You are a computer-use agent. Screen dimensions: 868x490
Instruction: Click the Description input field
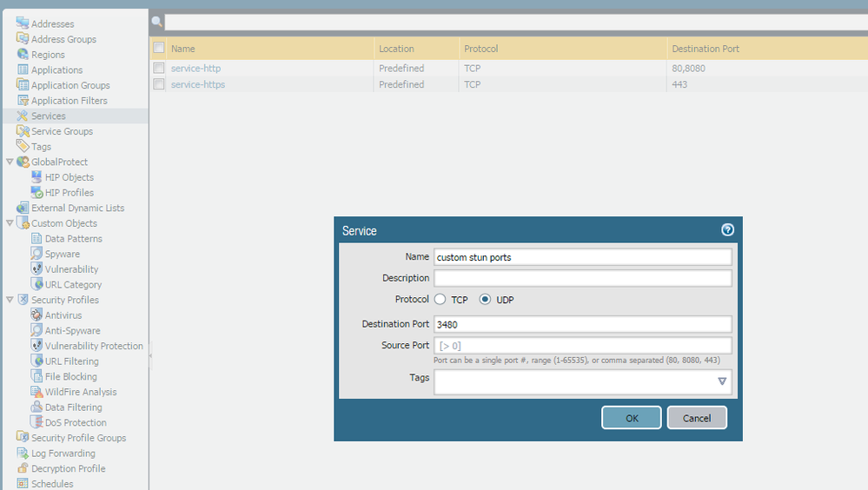(x=582, y=278)
